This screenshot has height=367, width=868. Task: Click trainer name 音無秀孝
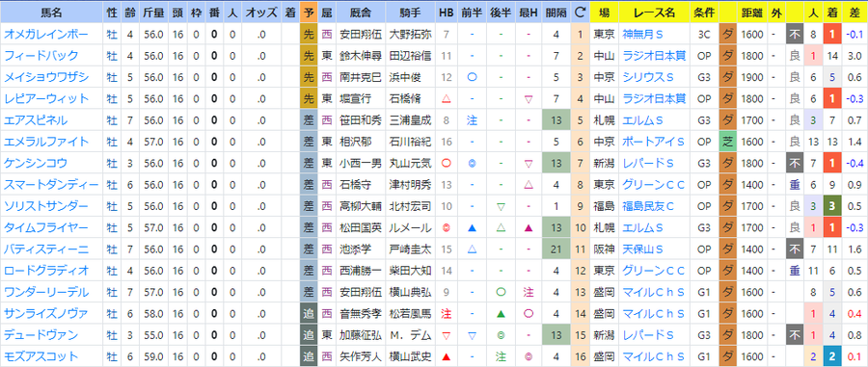coord(361,313)
